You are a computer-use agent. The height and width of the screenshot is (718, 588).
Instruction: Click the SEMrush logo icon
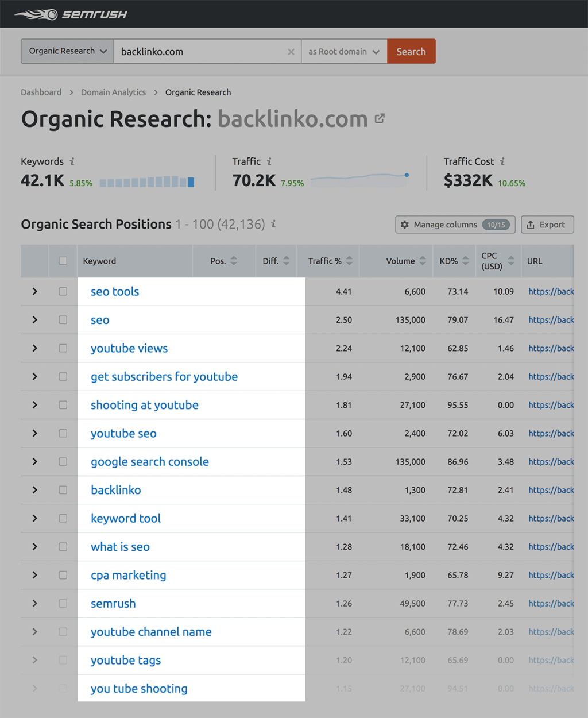point(37,13)
